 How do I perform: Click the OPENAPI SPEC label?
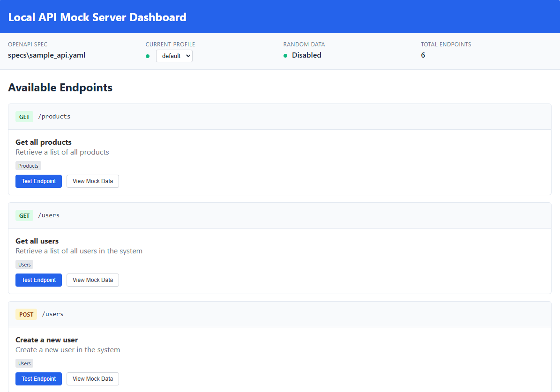[28, 44]
